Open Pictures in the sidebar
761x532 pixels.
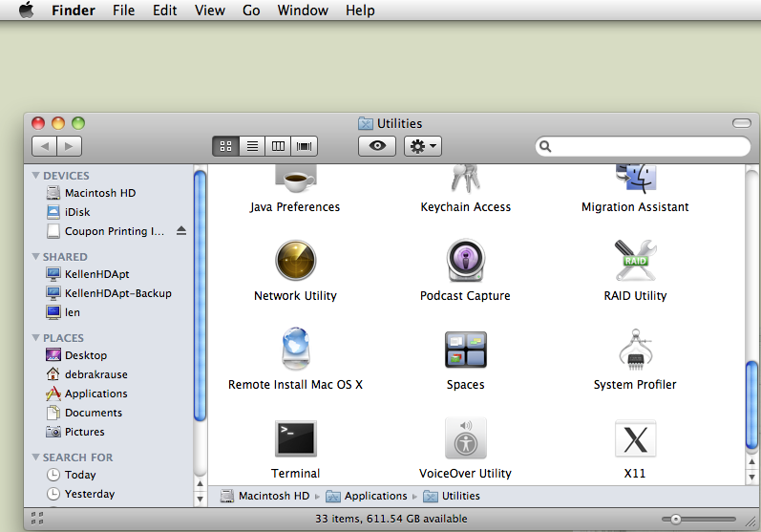[x=74, y=432]
